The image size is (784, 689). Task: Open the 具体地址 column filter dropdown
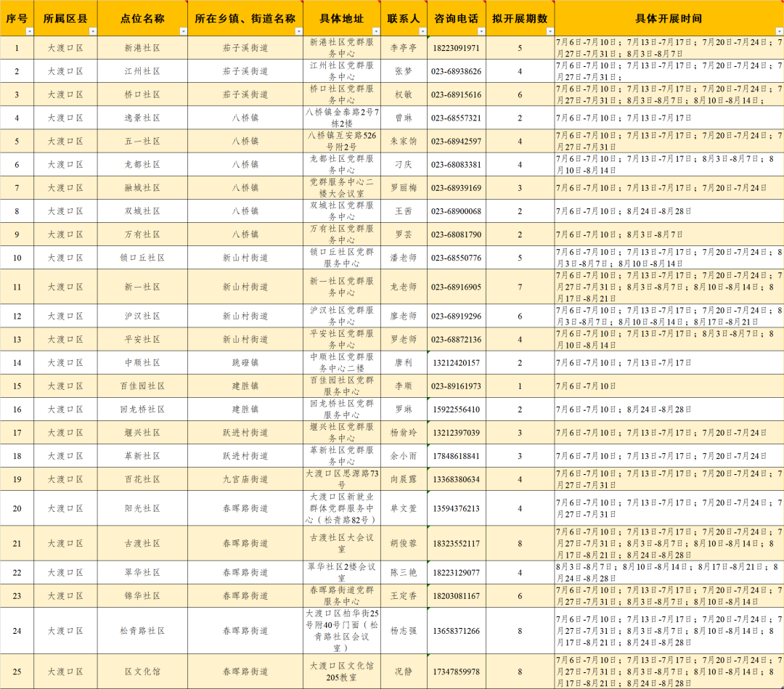(376, 31)
